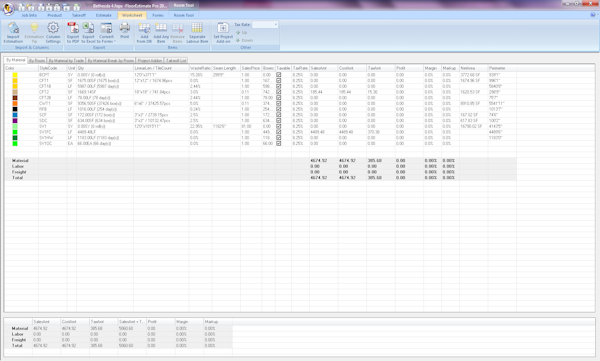600x361 pixels.
Task: Open the Project Addon tab
Action: click(150, 60)
